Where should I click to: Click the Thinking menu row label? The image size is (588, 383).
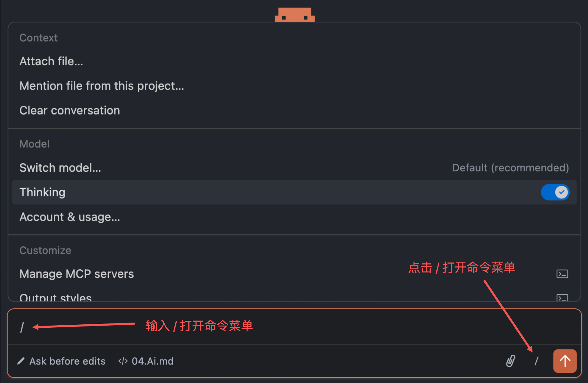click(42, 192)
